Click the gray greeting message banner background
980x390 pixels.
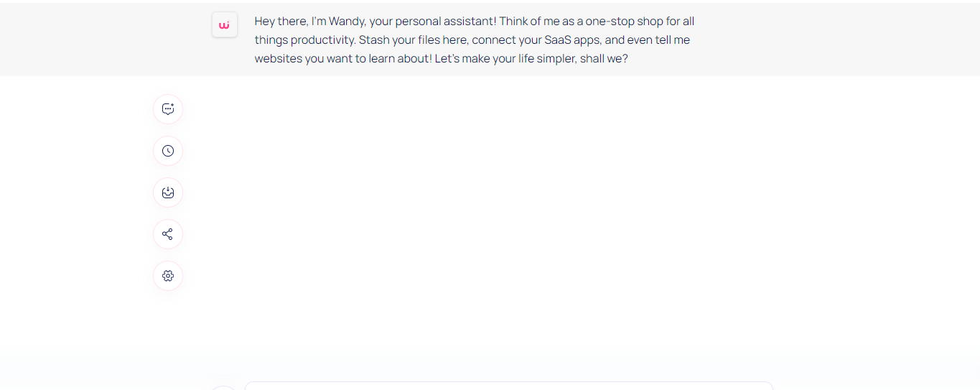coord(826,40)
